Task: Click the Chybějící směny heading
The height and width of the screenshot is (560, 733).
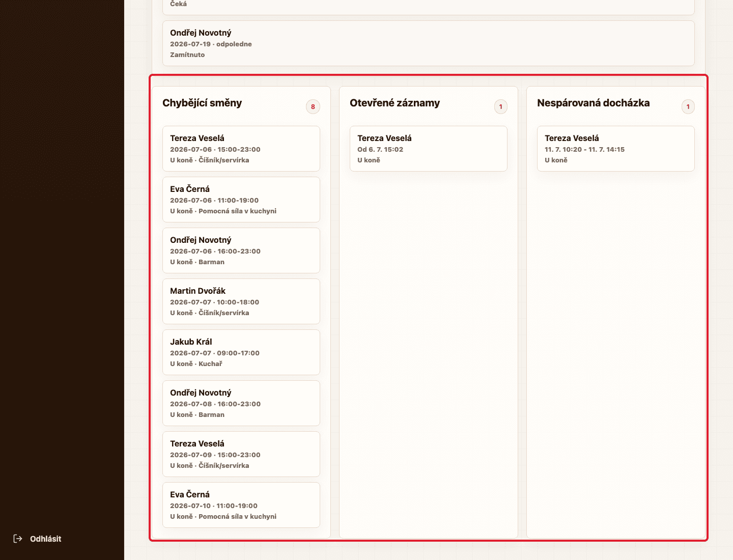Action: point(202,103)
